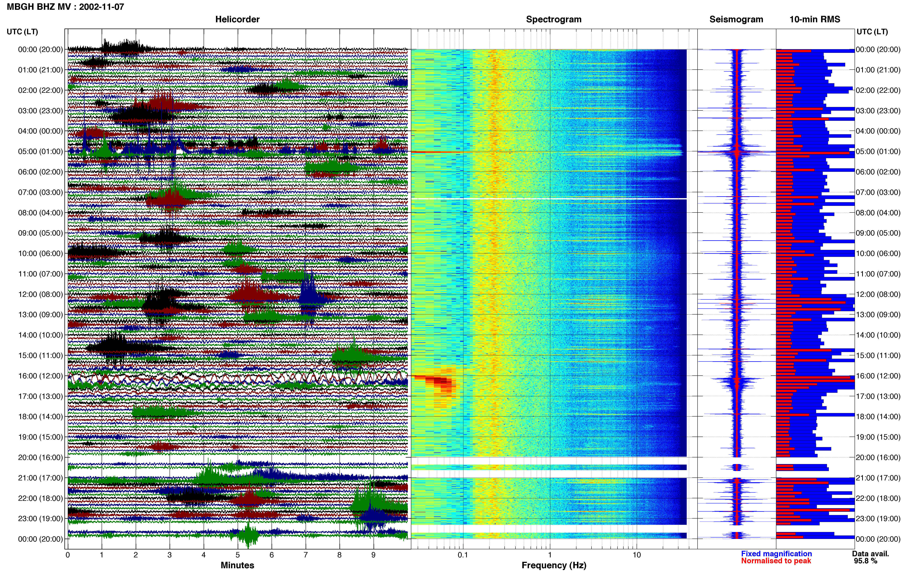
Task: Click '10:00 (06:00)' on the Helicorder time axis
Action: [x=41, y=253]
